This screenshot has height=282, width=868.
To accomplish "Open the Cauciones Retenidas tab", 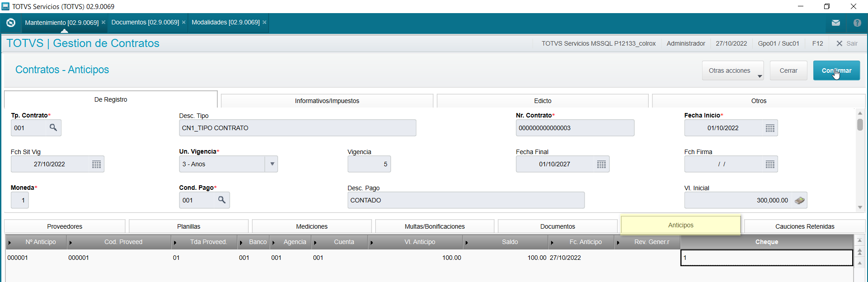I will (805, 226).
